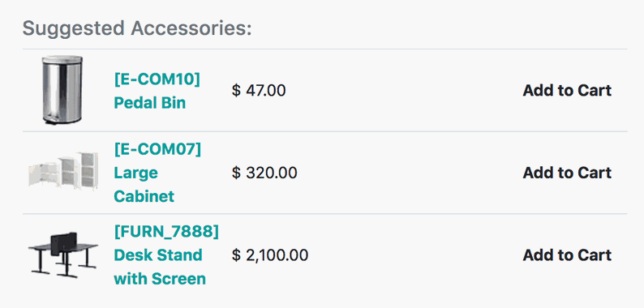644x308 pixels.
Task: Click the 'with Screen' link text
Action: [x=159, y=279]
